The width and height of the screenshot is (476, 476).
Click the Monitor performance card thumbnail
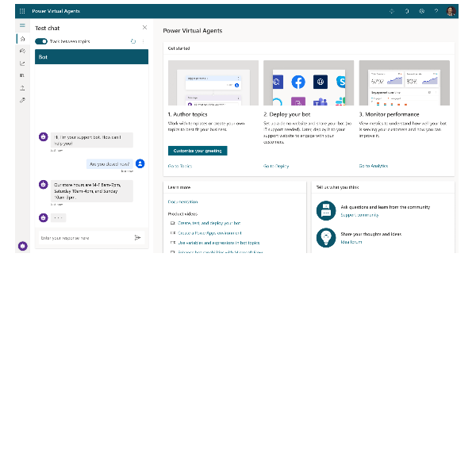coord(405,83)
